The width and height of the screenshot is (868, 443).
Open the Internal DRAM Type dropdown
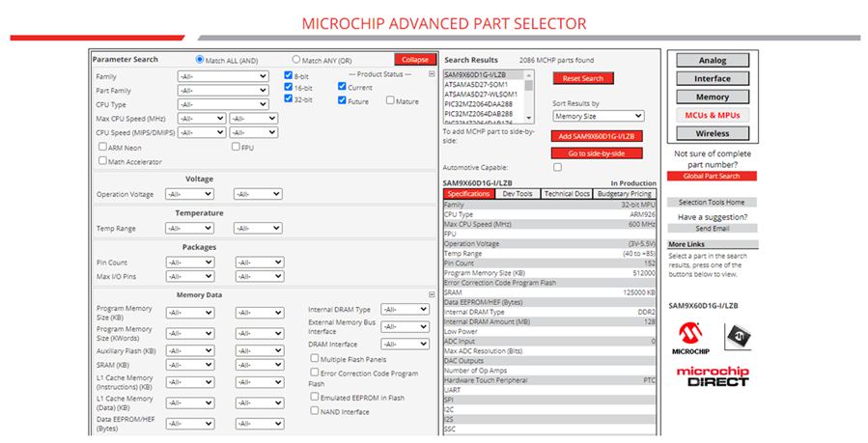405,310
